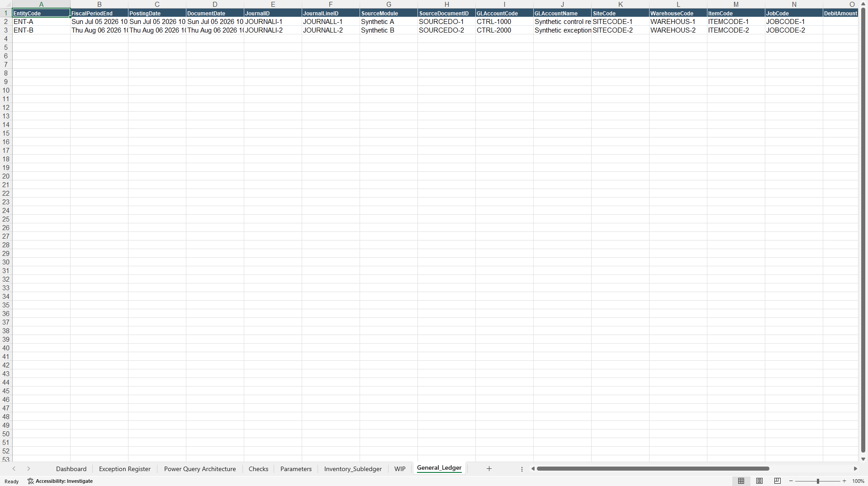Viewport: 868px width, 486px height.
Task: Click the DebitAmount header cell
Action: [840, 13]
